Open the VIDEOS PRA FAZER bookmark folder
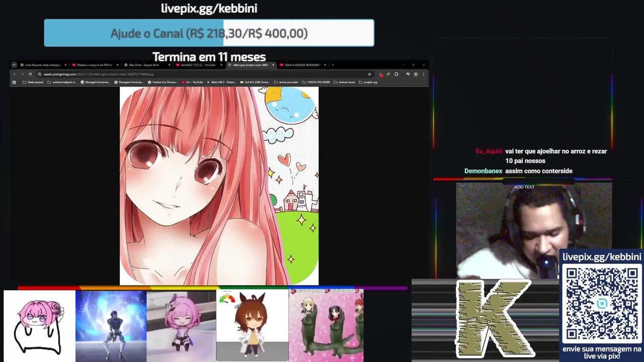644x362 pixels. coord(316,82)
